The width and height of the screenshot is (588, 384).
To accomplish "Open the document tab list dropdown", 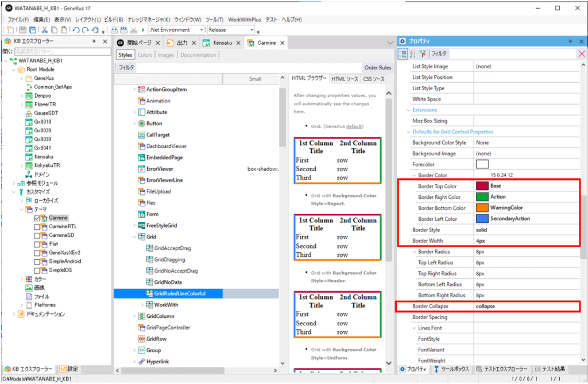I will coord(390,43).
